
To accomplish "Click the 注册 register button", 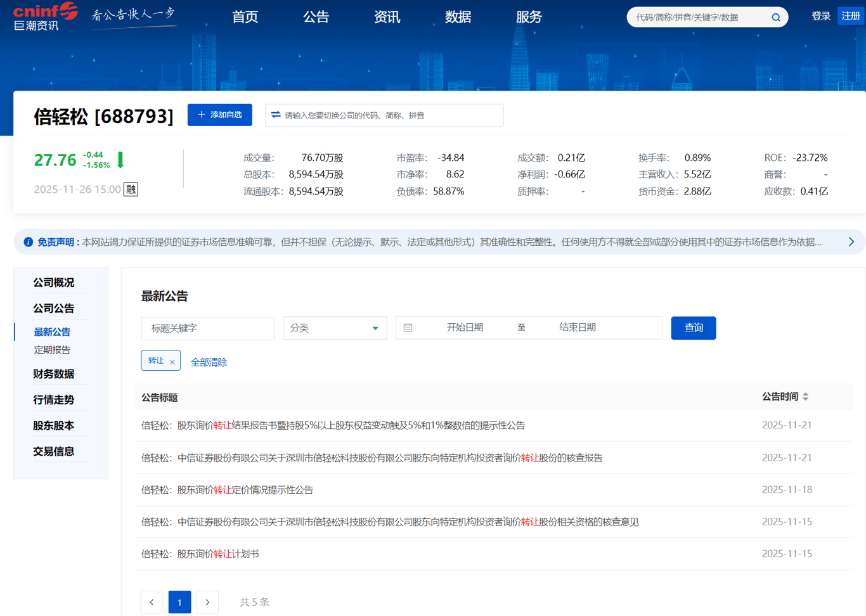I will pos(851,16).
